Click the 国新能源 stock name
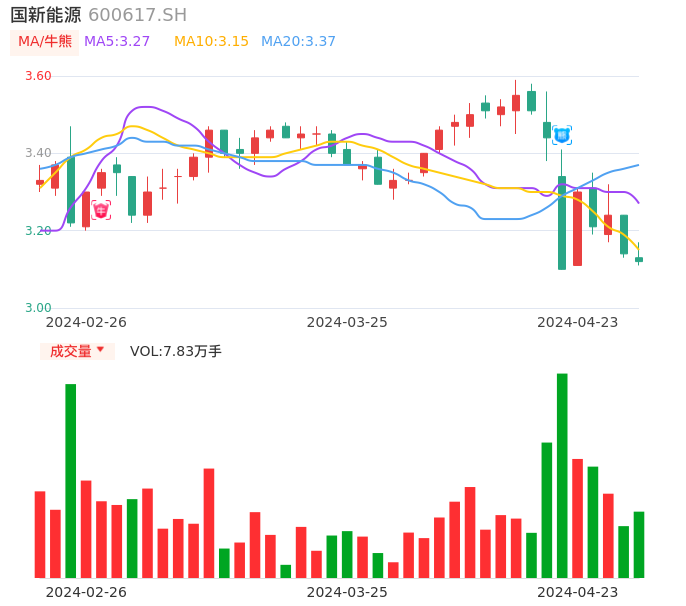 click(x=46, y=15)
